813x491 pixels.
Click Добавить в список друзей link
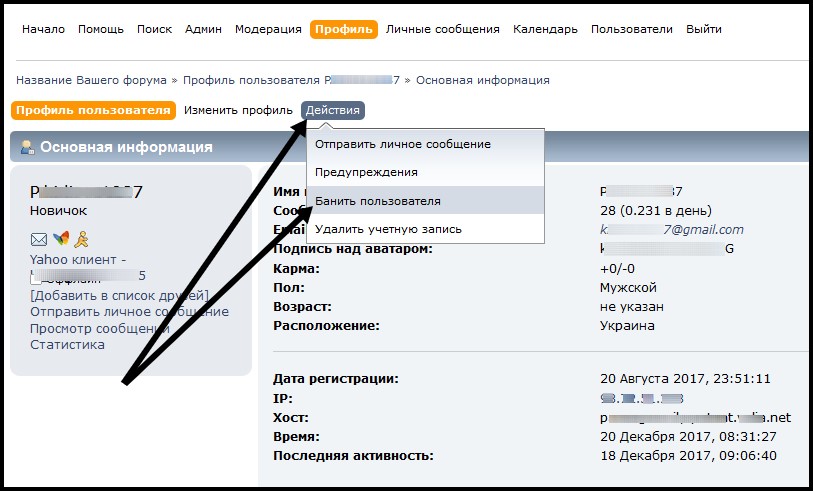point(119,295)
